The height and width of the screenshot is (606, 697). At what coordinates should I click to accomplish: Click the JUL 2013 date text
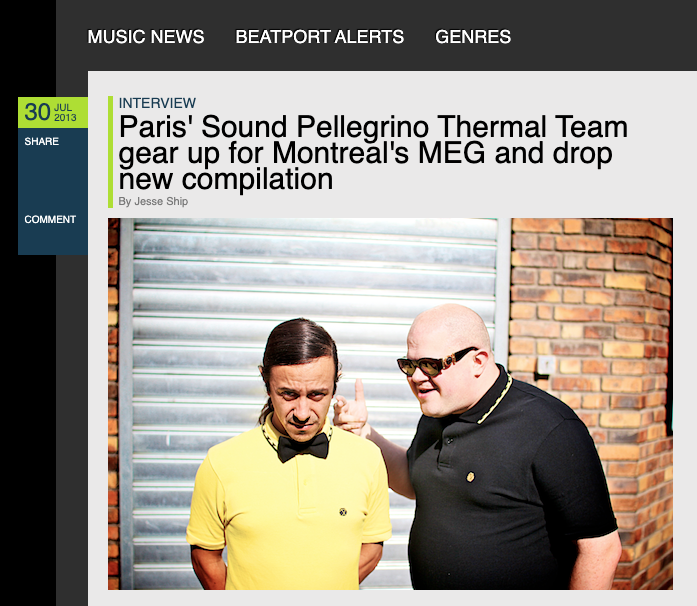[x=65, y=112]
